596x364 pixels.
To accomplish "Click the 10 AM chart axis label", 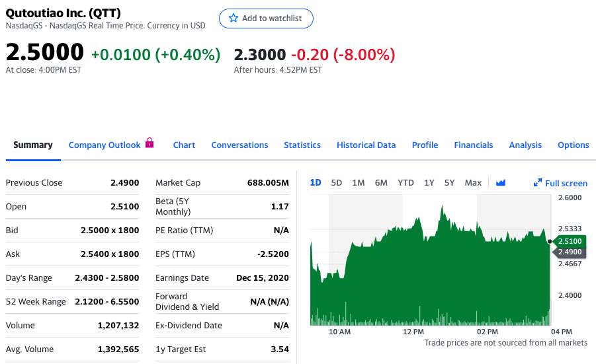I will click(x=339, y=332).
